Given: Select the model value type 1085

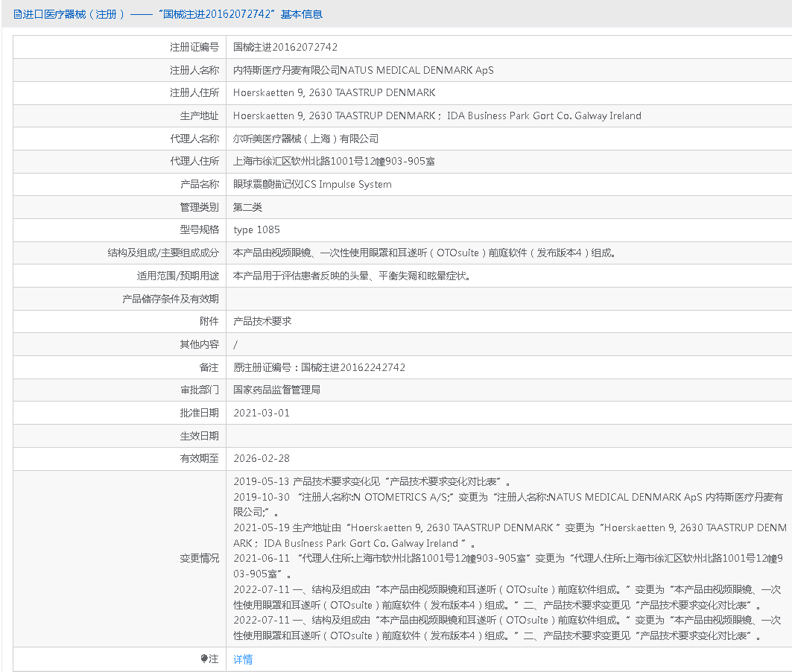Looking at the screenshot, I should click(256, 229).
